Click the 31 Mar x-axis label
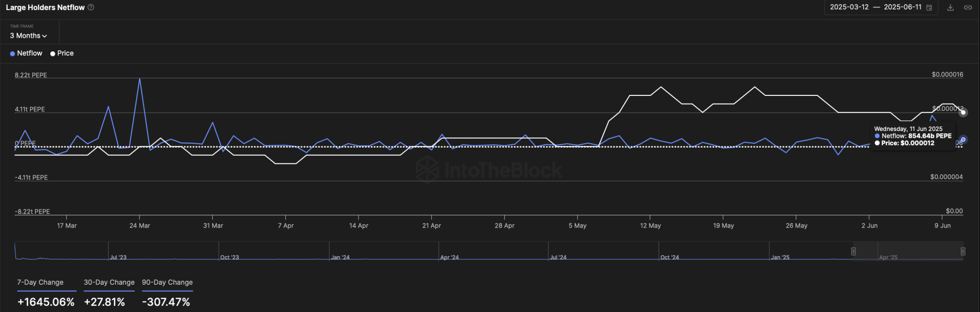The width and height of the screenshot is (980, 312). 213,225
